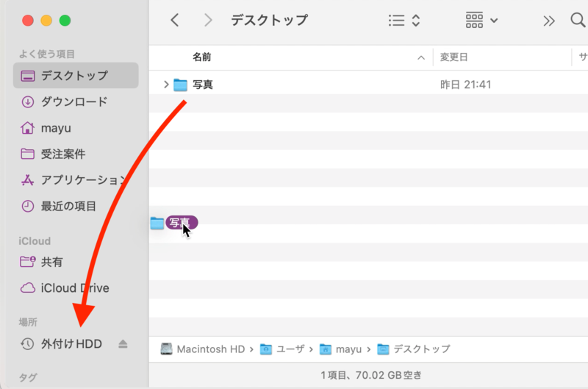Open the mayu home folder in sidebar

pyautogui.click(x=76, y=128)
